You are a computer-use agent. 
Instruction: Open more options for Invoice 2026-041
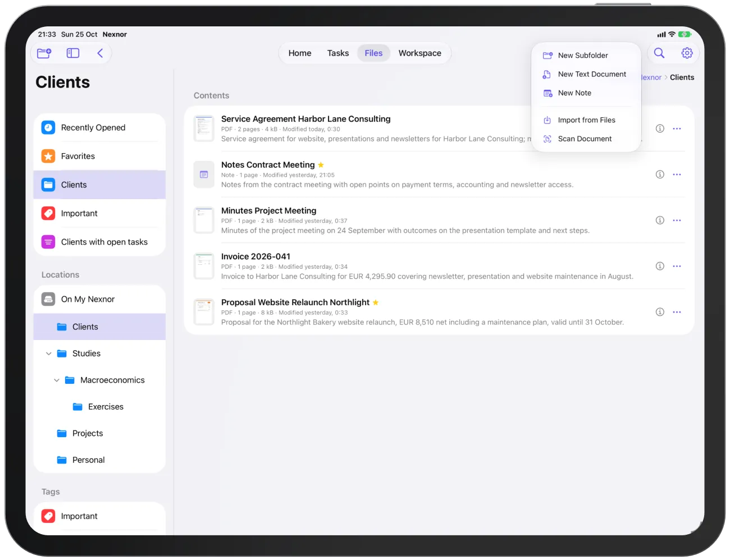677,266
